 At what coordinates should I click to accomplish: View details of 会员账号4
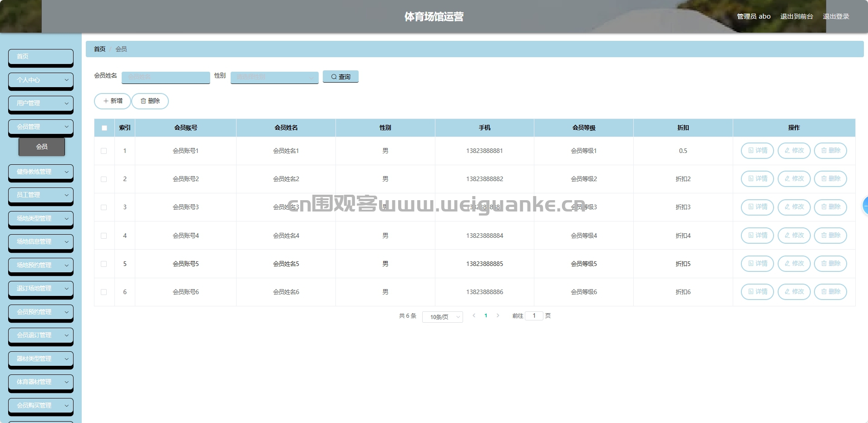coord(757,236)
